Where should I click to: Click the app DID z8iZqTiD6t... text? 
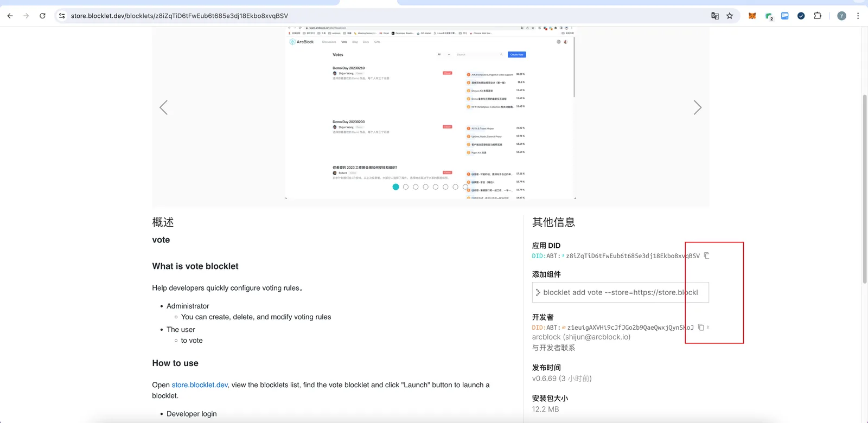(633, 256)
